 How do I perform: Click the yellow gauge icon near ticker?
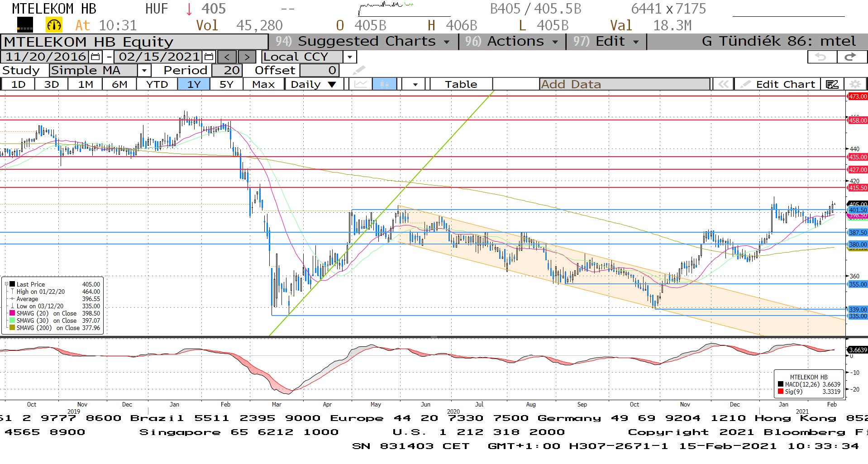coord(54,25)
